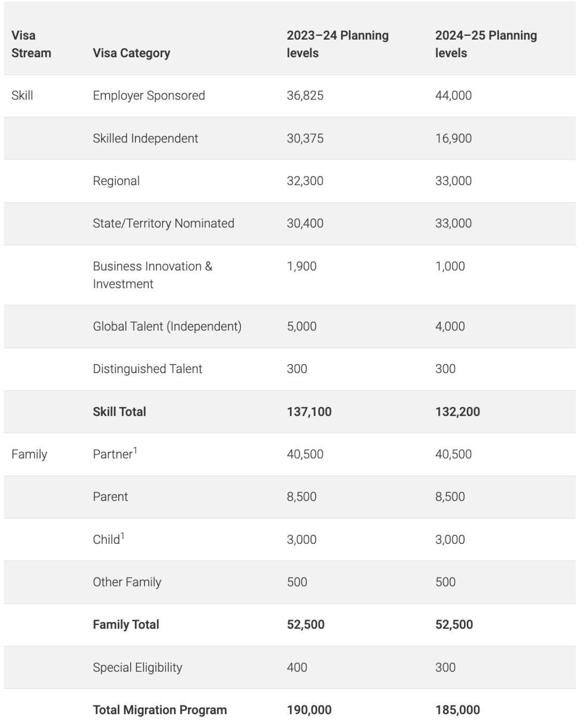Click the Other Family row label

pyautogui.click(x=127, y=582)
